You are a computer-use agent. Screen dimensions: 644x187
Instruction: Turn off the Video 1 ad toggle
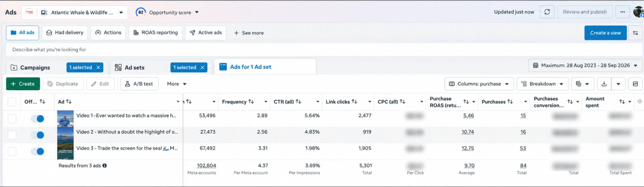(x=37, y=118)
